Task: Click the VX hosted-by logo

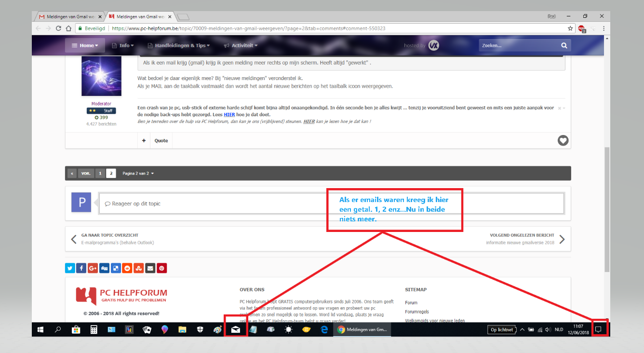Action: click(x=434, y=45)
